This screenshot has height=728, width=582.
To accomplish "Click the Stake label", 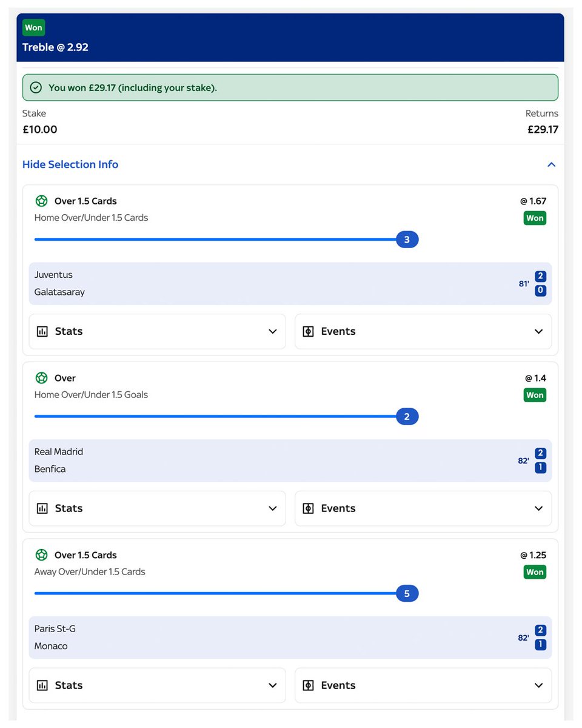I will point(34,113).
